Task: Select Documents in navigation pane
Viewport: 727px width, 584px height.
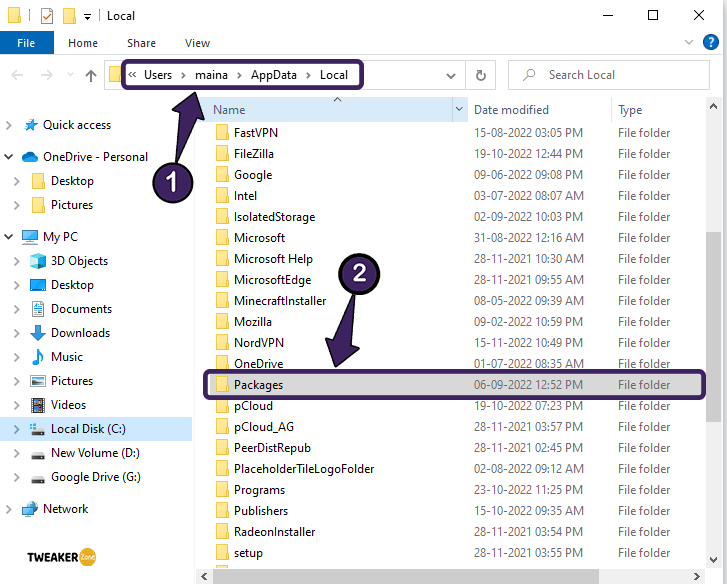Action: point(81,309)
